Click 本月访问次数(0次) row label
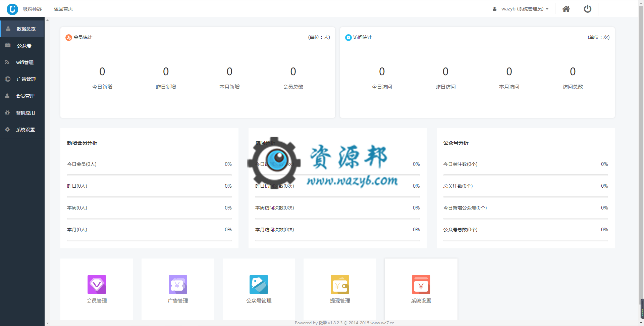This screenshot has height=326, width=644. (275, 230)
